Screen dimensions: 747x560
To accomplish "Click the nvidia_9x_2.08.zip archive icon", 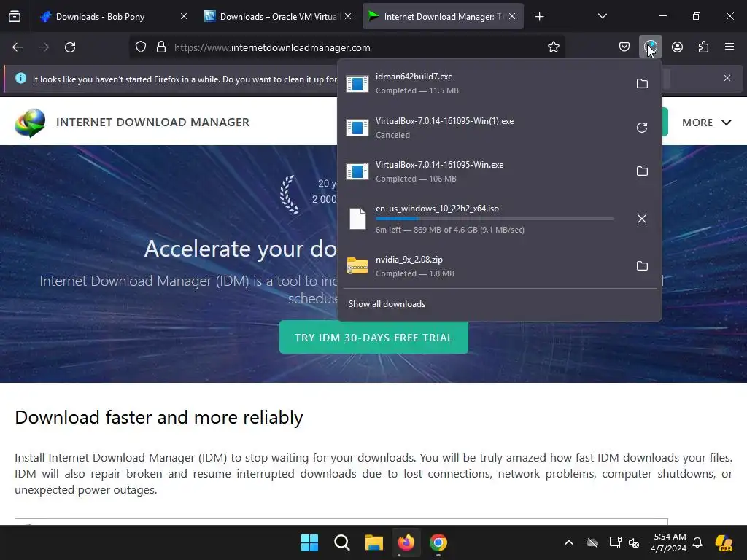I will tap(357, 265).
